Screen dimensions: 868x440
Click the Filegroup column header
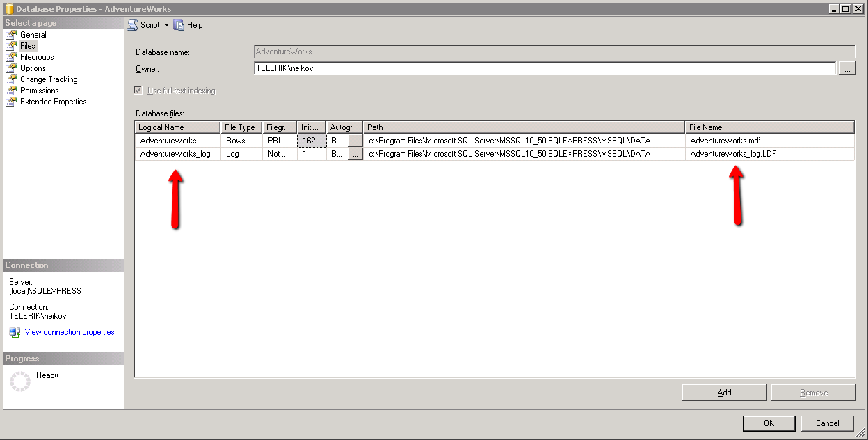pos(280,127)
